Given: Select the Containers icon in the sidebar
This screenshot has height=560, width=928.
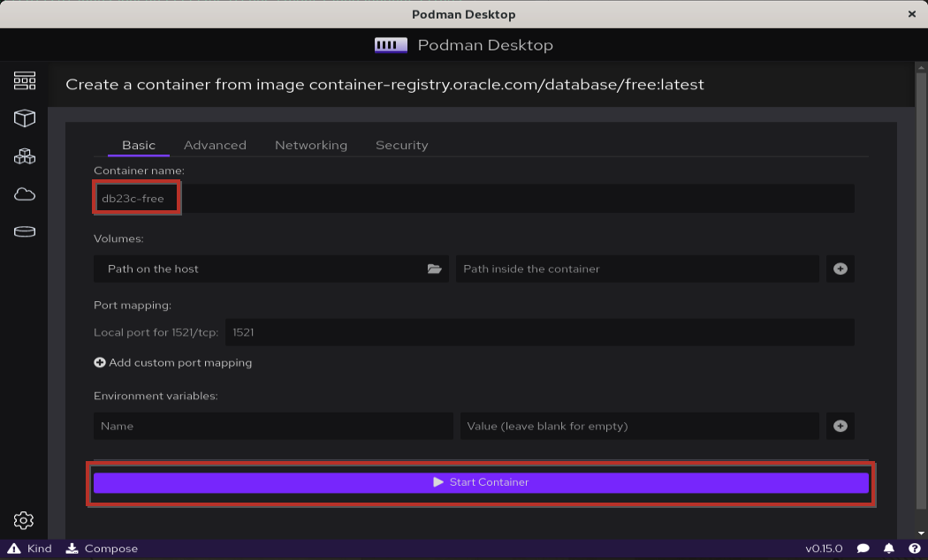Looking at the screenshot, I should click(24, 117).
